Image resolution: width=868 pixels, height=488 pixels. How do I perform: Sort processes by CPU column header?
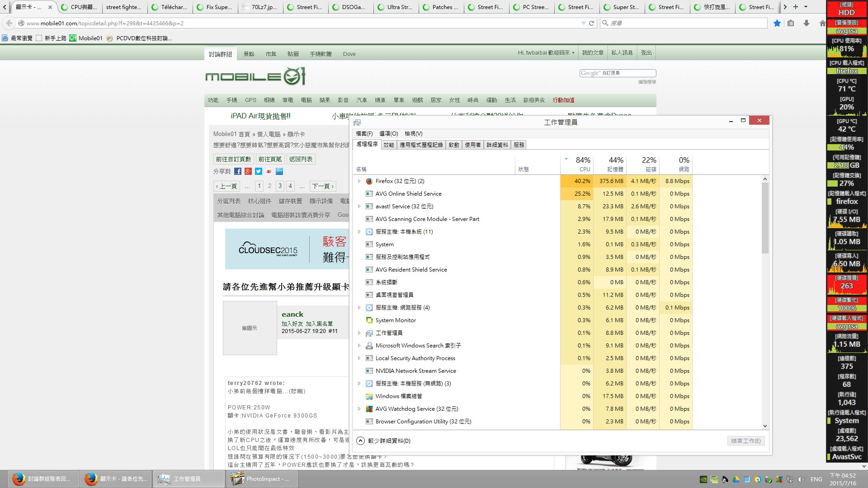[577, 164]
